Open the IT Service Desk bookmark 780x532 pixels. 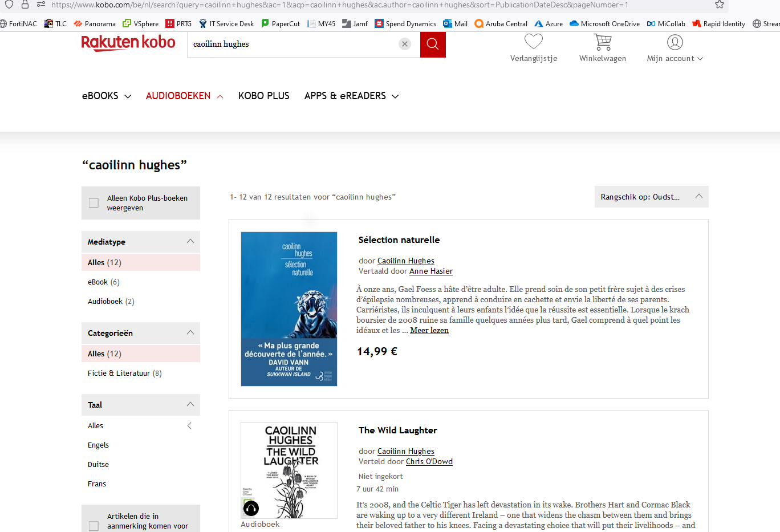coord(226,23)
